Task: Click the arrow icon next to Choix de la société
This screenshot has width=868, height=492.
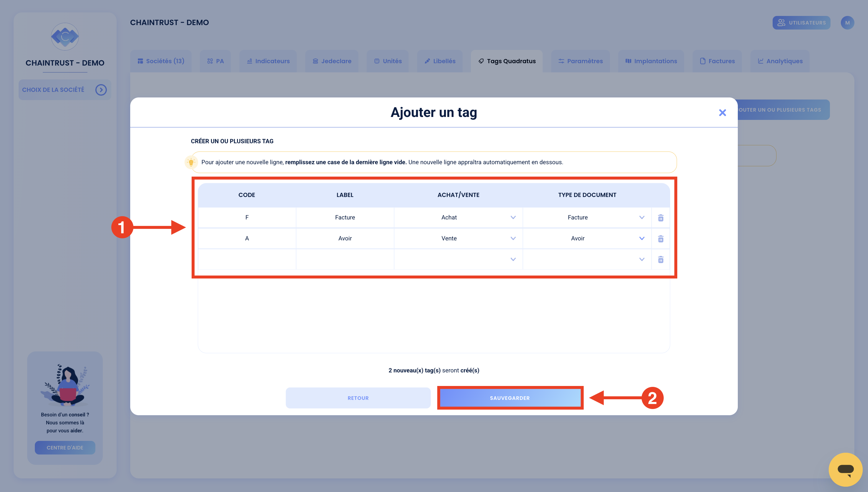Action: [x=101, y=89]
